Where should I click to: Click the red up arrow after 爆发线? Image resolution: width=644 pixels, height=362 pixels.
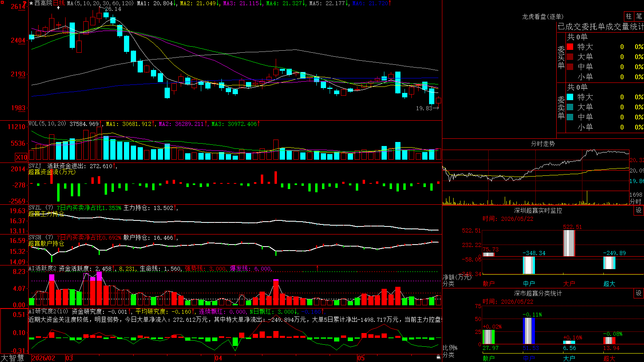click(317, 268)
